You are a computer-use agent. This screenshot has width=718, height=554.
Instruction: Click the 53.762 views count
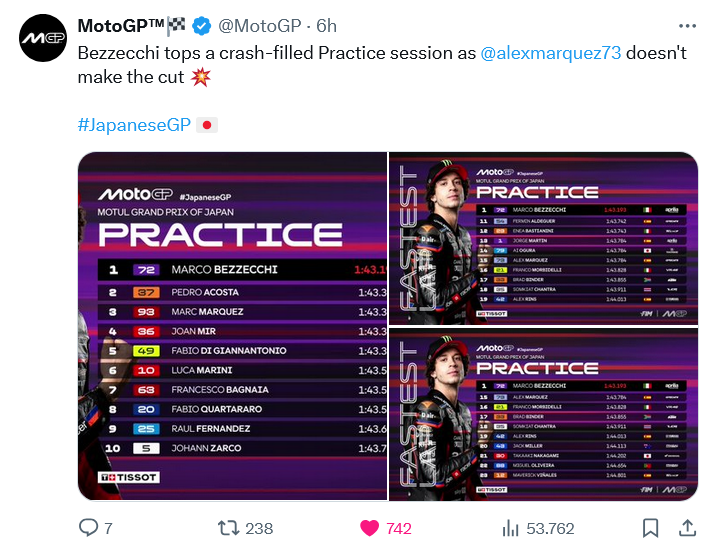click(551, 528)
